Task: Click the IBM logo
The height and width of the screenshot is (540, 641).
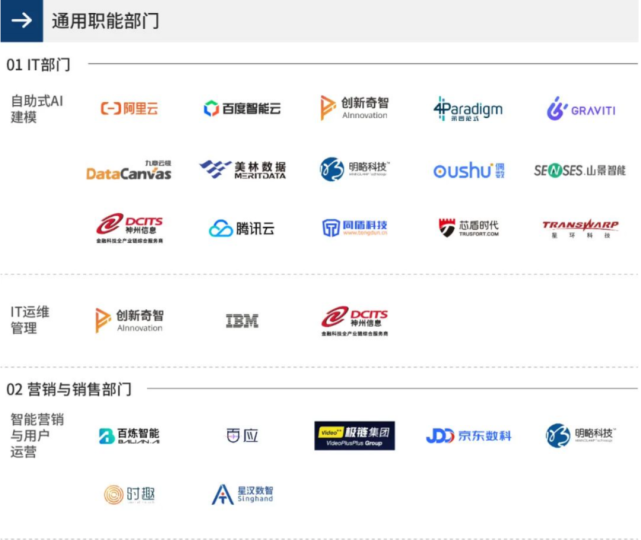Action: [x=242, y=321]
